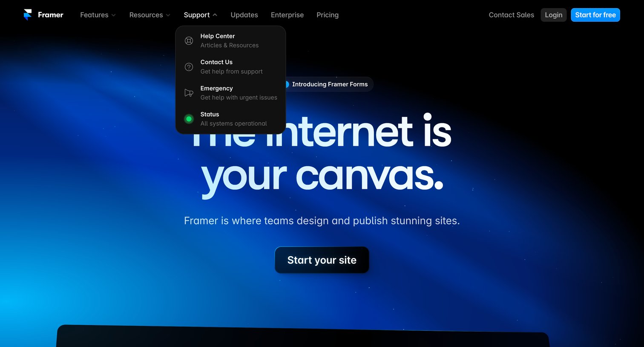Click the Help Center lifebuoy icon
The height and width of the screenshot is (347, 644).
pyautogui.click(x=189, y=40)
